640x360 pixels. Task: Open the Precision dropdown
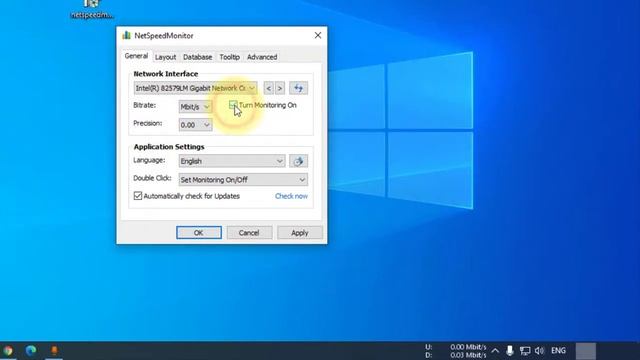coord(195,125)
